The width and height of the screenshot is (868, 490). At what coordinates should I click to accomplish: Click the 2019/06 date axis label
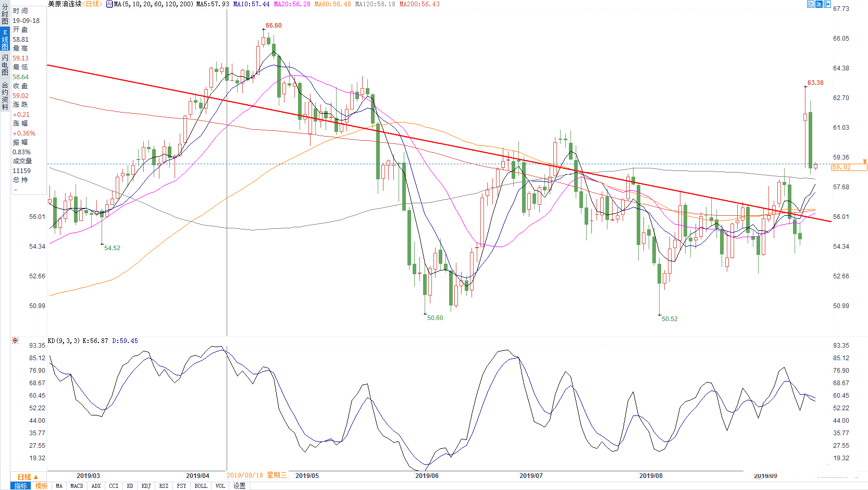tap(427, 476)
